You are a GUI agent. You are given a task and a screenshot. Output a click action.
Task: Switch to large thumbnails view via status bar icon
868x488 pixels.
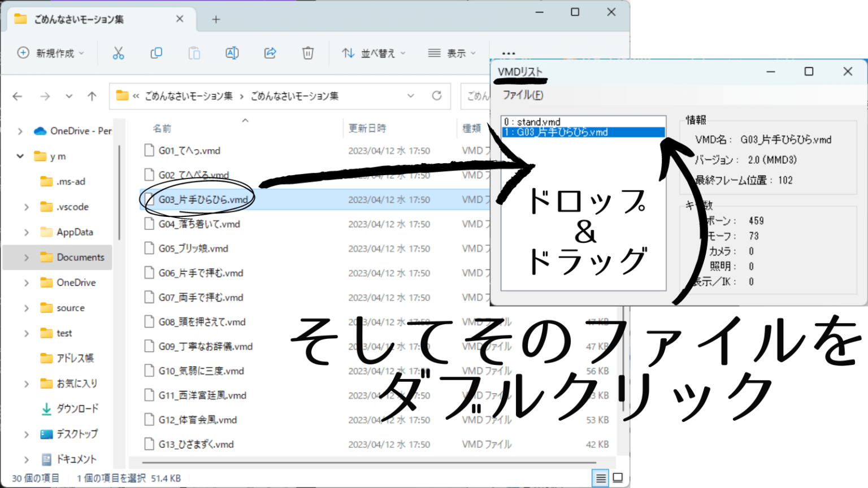[619, 478]
